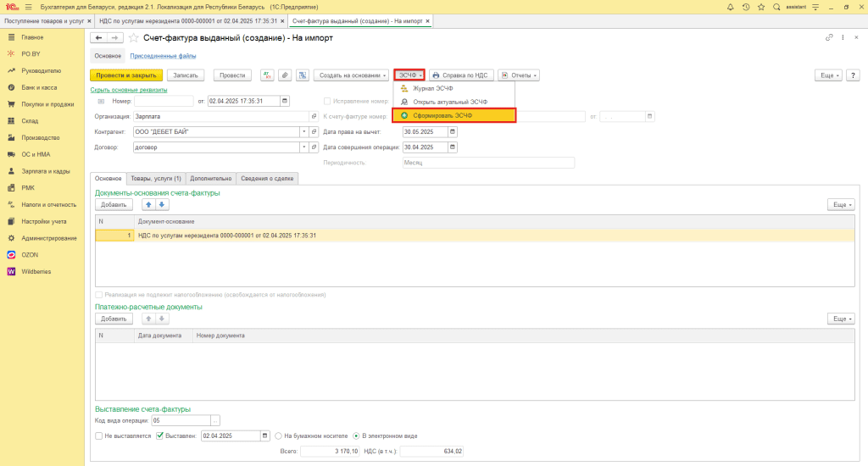
Task: Add document to favorites star
Action: pyautogui.click(x=133, y=38)
